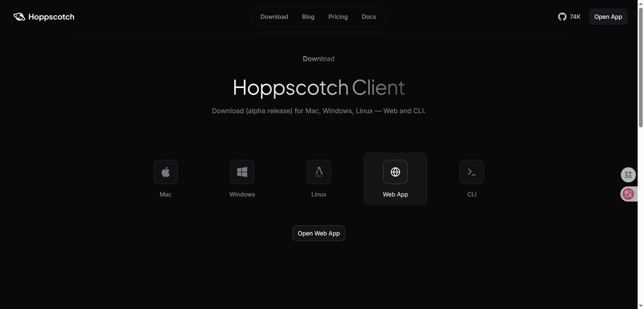
Task: Click the small Download label above heading
Action: [x=319, y=59]
